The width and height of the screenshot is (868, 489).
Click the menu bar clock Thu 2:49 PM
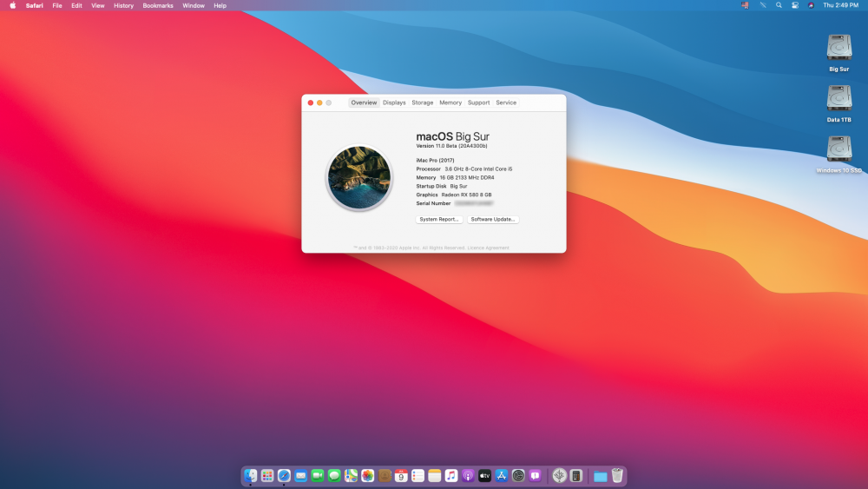[x=840, y=5]
